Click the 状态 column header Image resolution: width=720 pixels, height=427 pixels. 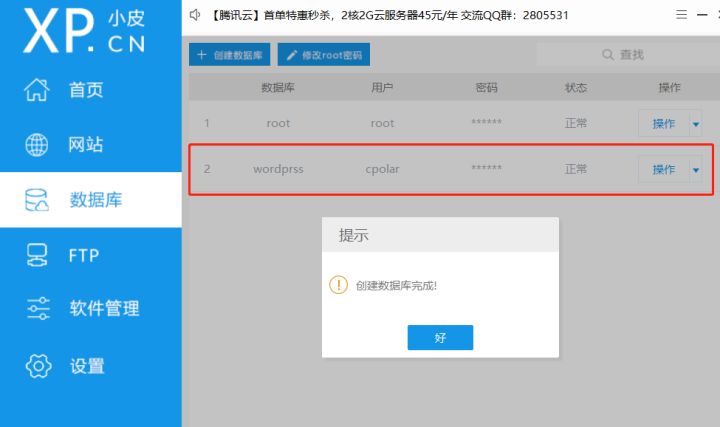pyautogui.click(x=576, y=87)
